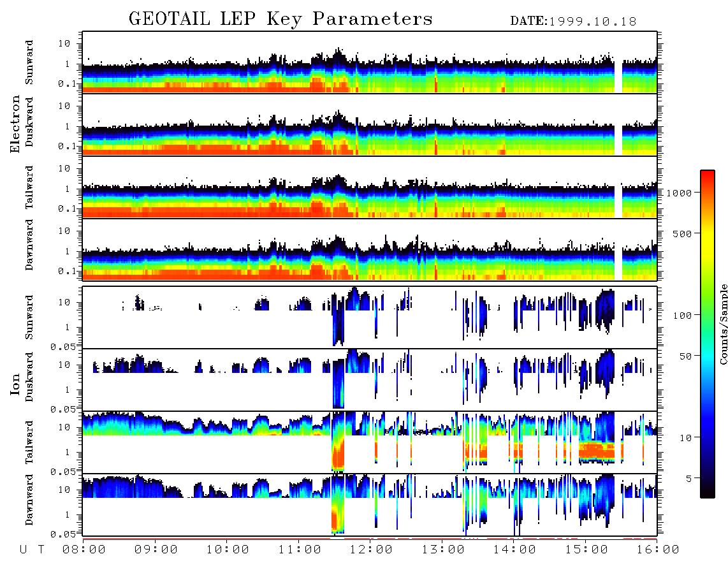Click the Counts/Sample color scale bar
Viewport: 728px width, 561px height.
(708, 335)
